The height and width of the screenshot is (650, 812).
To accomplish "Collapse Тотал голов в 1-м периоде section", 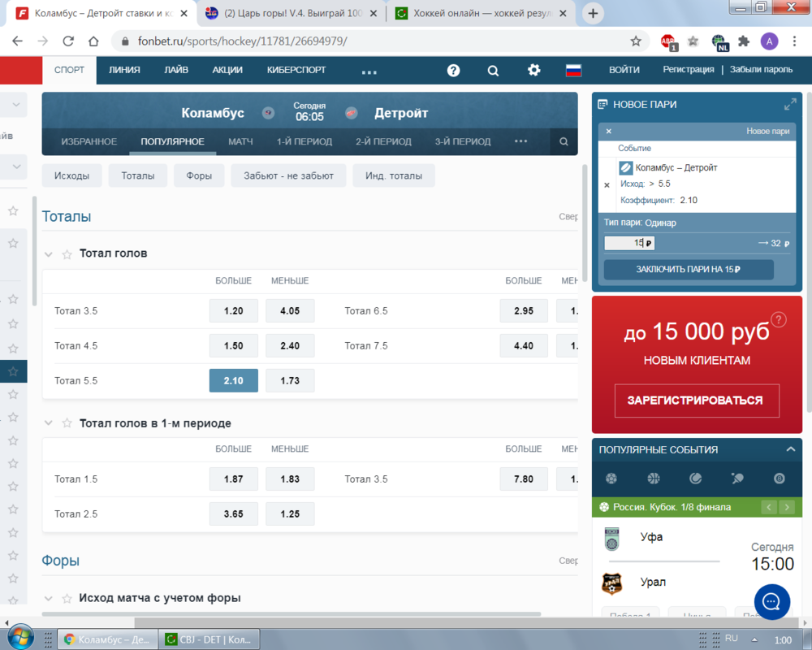I will point(49,423).
